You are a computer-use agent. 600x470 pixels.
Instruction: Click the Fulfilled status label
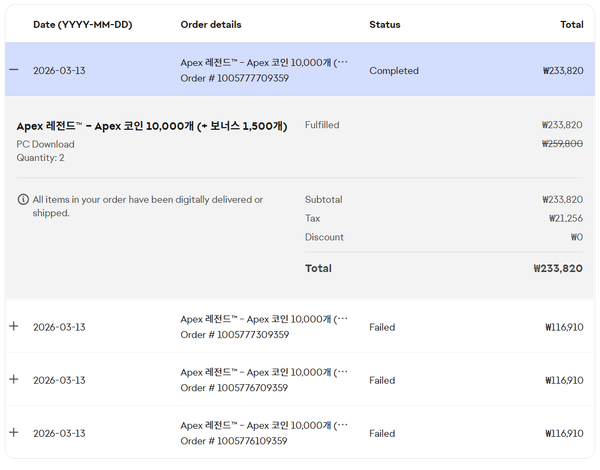click(x=322, y=125)
